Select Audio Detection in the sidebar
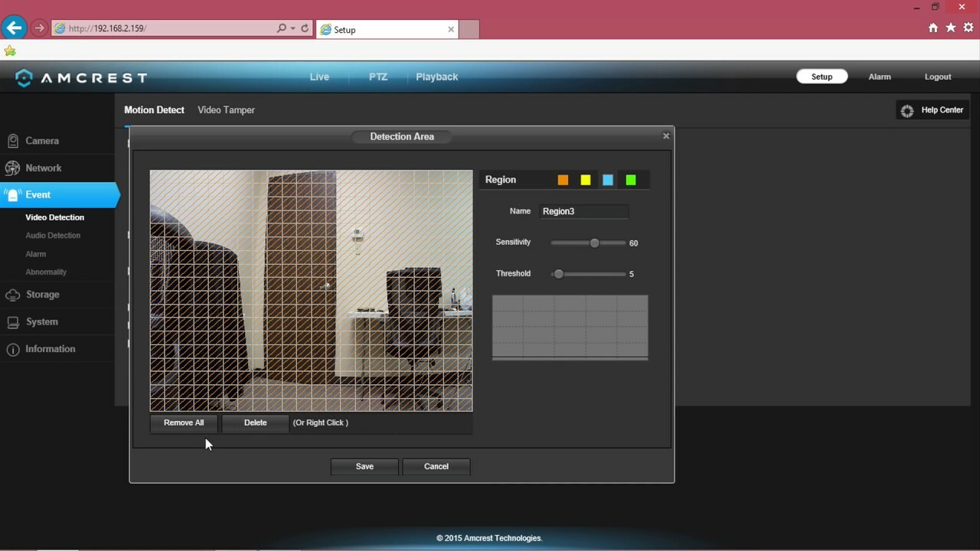 click(x=53, y=236)
